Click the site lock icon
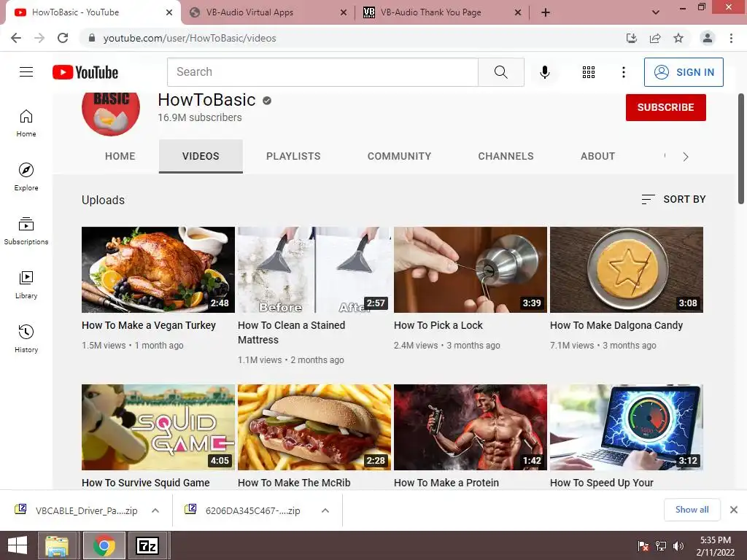Screen dimensions: 747x560 coord(92,38)
